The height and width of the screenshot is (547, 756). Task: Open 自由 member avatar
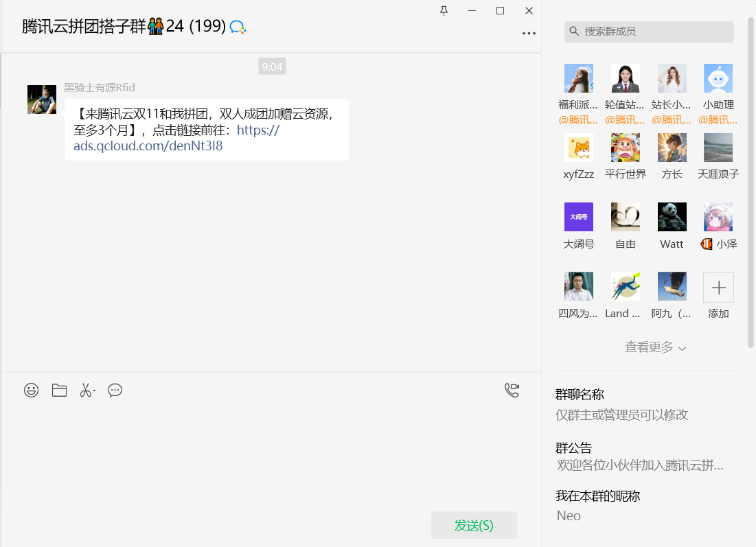click(x=626, y=217)
